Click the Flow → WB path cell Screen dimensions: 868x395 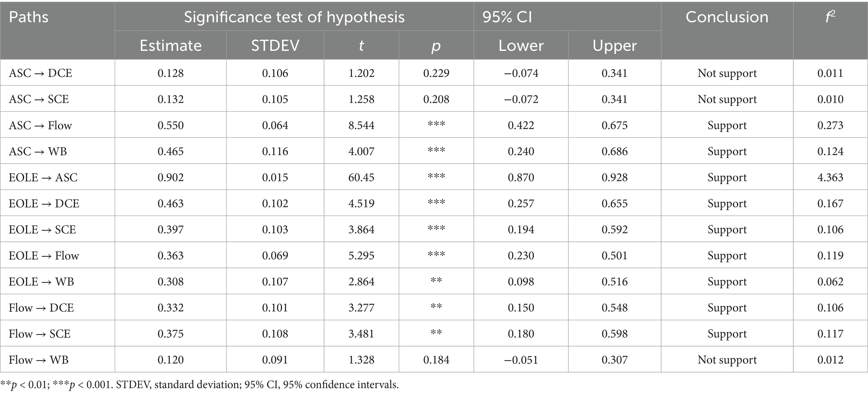(38, 360)
